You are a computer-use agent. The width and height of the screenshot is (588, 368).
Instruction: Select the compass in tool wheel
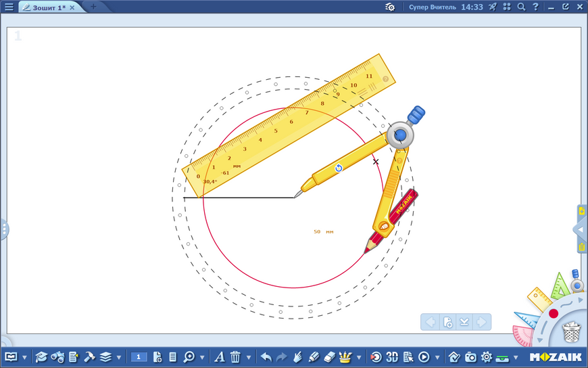click(577, 281)
